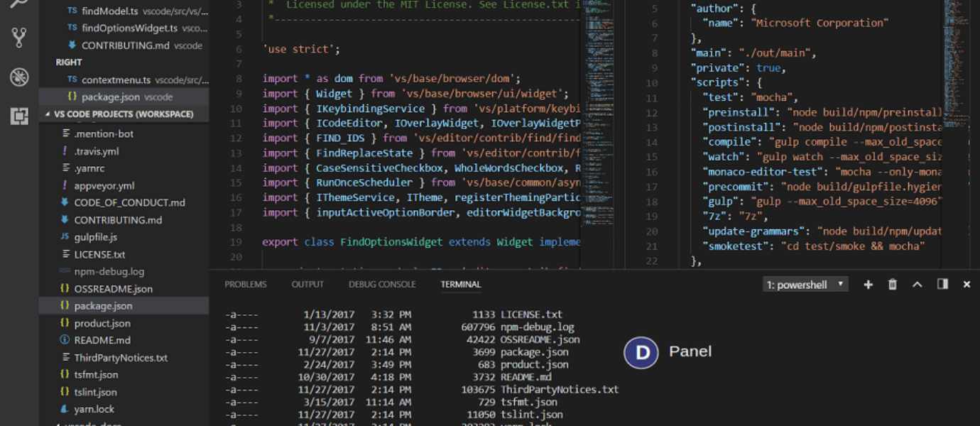Switch to the PROBLEMS tab
The height and width of the screenshot is (426, 980).
246,284
